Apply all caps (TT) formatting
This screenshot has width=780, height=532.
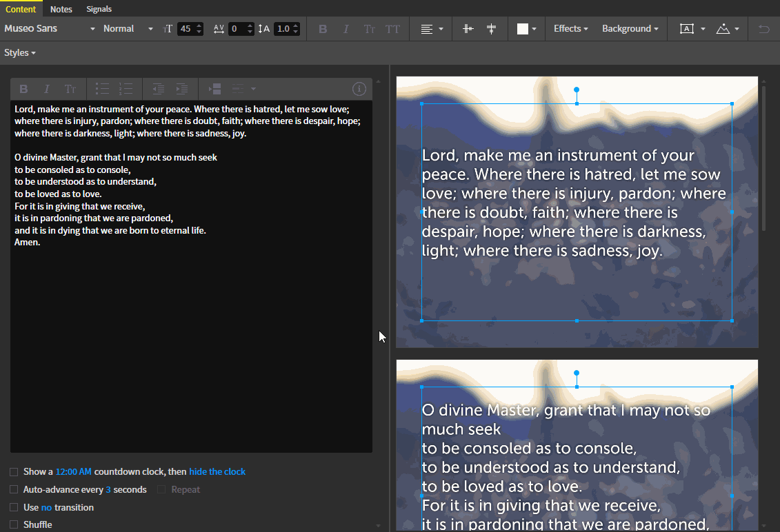click(x=392, y=29)
